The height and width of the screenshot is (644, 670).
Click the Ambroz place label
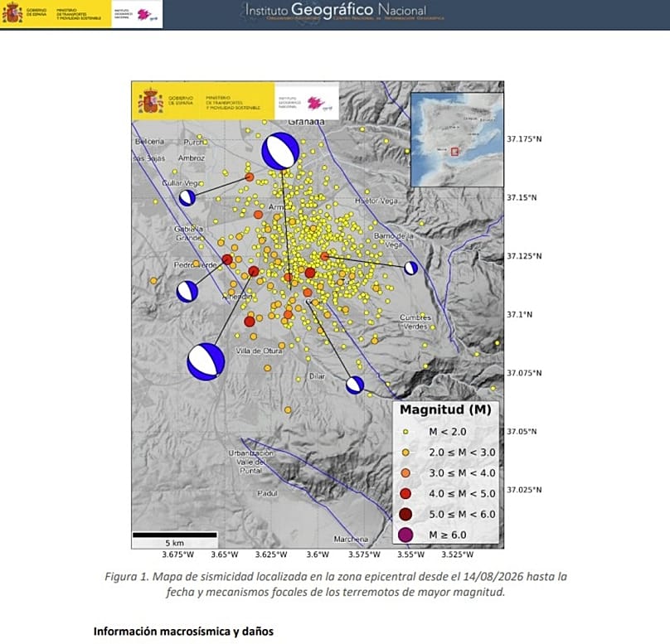[192, 158]
